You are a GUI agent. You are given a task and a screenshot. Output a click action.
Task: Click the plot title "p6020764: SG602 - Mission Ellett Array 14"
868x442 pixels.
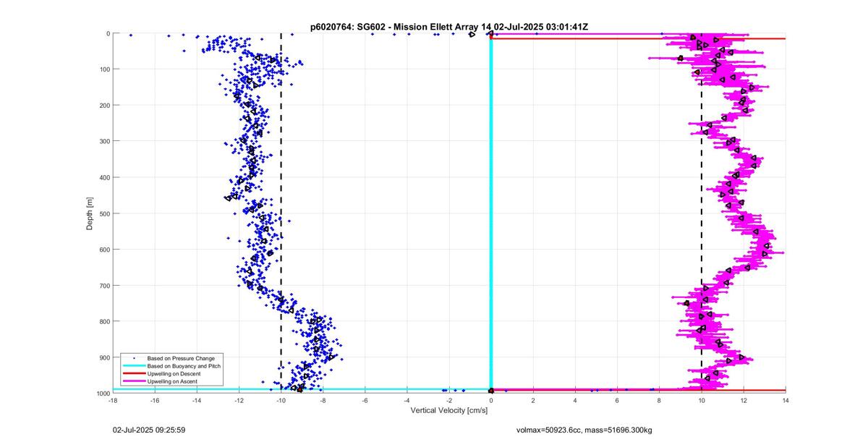point(401,27)
